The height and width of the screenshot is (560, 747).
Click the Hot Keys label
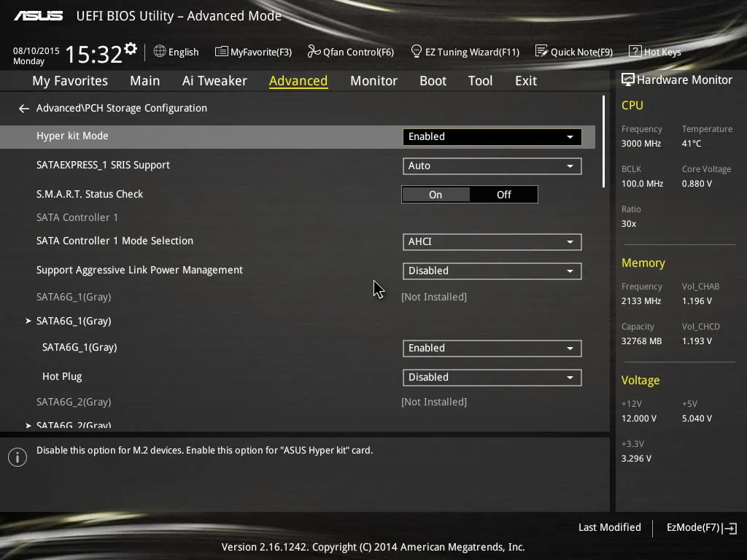(x=662, y=52)
